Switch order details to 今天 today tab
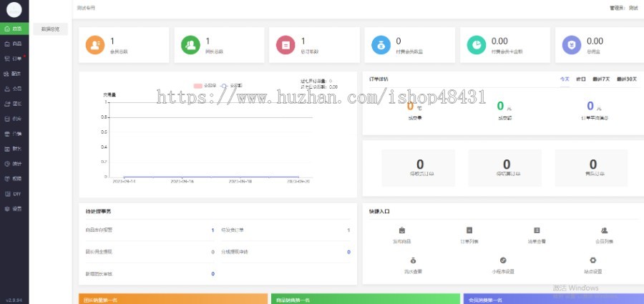The height and width of the screenshot is (304, 644). 565,79
